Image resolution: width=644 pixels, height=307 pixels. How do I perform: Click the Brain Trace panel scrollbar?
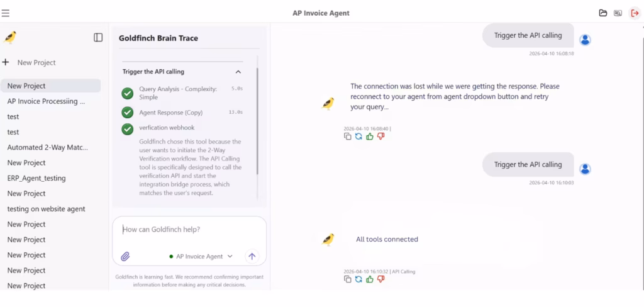[x=257, y=121]
